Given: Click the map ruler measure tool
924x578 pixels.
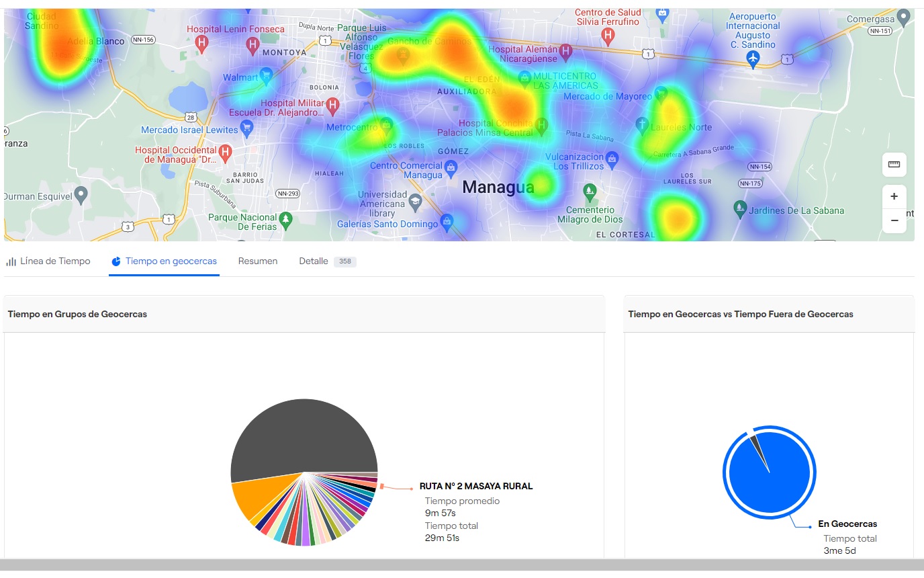Looking at the screenshot, I should pos(894,165).
